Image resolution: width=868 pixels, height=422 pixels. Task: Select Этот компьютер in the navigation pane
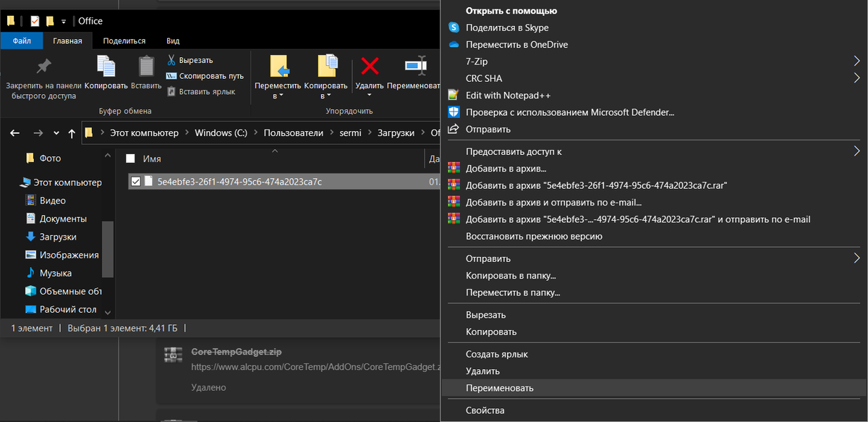[x=68, y=182]
